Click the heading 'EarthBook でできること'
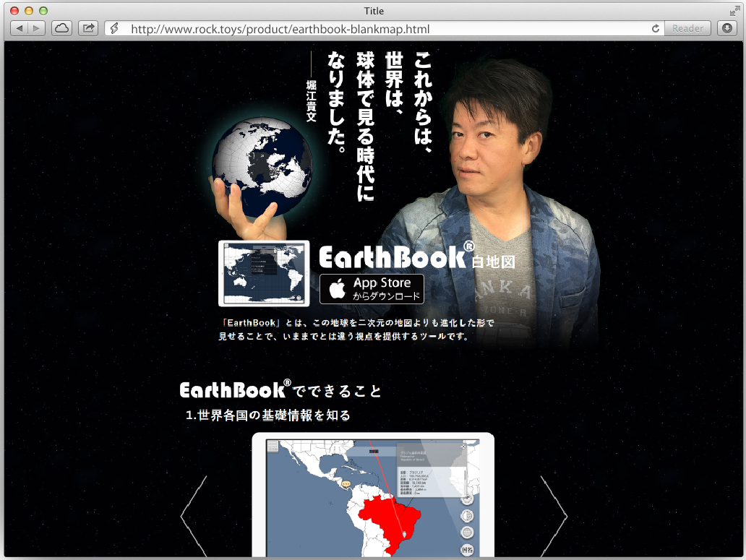This screenshot has height=560, width=746. pos(280,390)
